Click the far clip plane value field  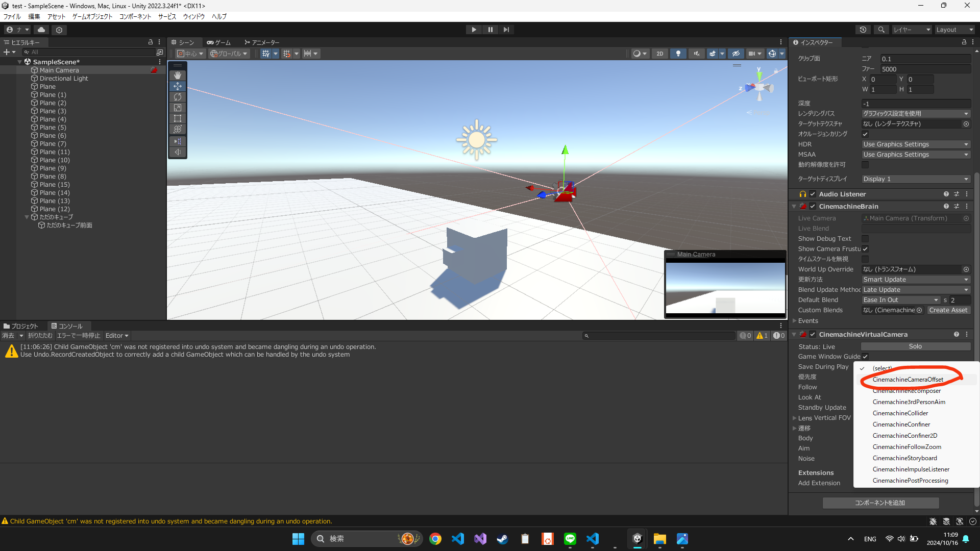coord(925,69)
